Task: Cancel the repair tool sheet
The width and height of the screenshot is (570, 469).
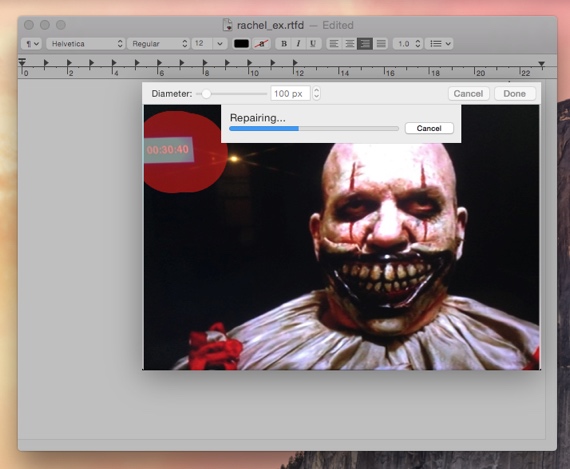Action: click(468, 93)
